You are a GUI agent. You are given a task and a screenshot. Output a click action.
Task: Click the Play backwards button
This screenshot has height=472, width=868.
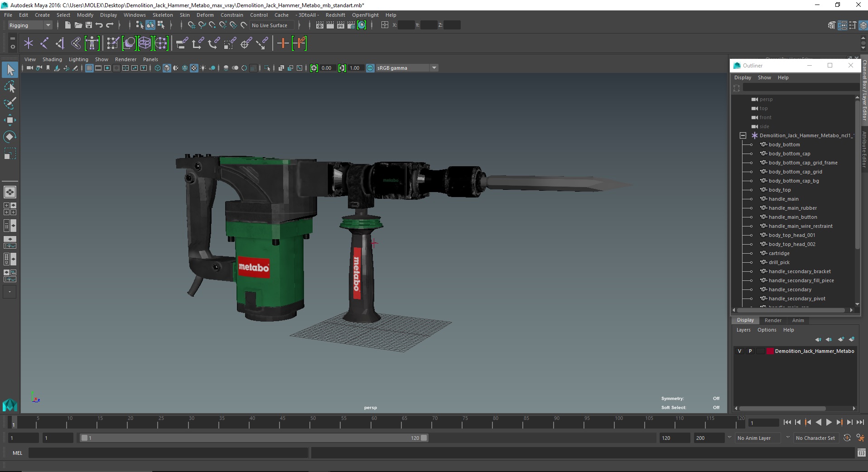[x=818, y=422]
